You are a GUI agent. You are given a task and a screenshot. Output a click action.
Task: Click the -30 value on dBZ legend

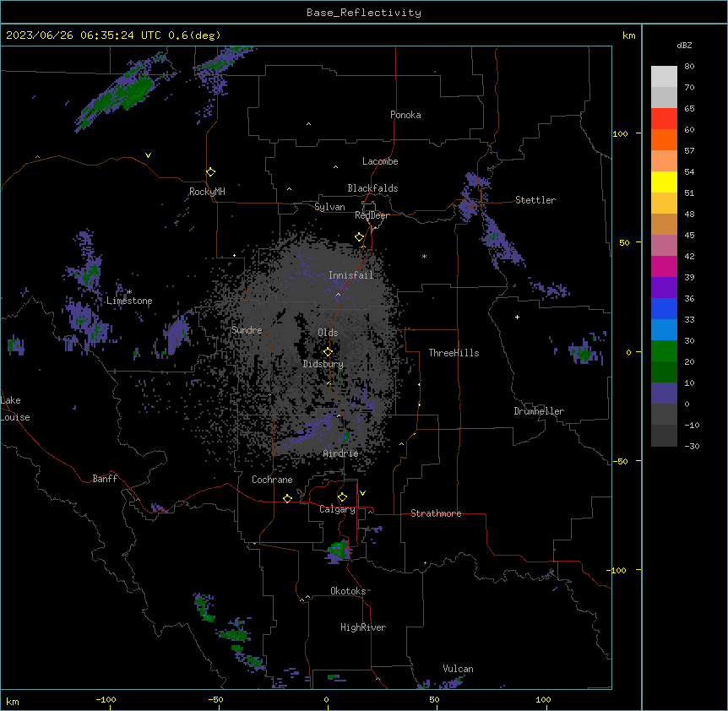click(692, 446)
